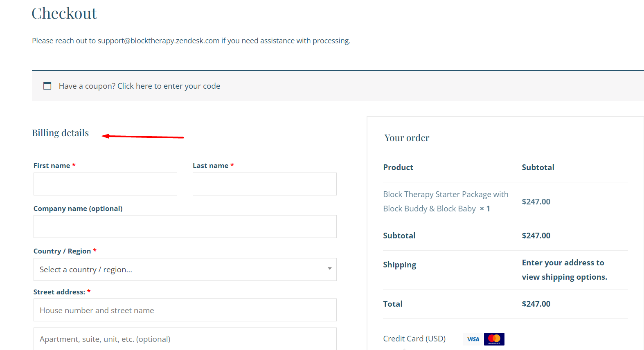Image resolution: width=644 pixels, height=350 pixels.
Task: Click the Your order heading
Action: pos(407,138)
